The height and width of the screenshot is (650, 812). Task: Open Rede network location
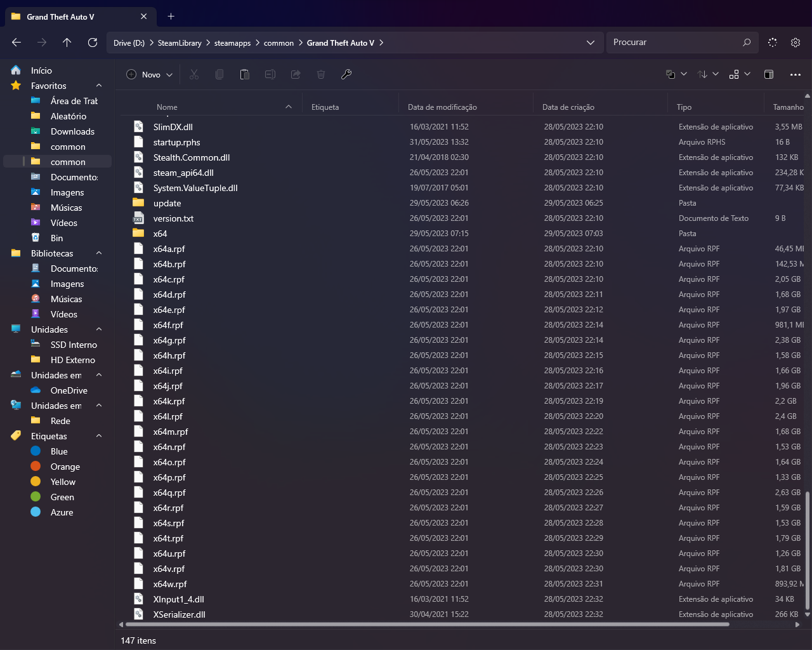point(60,421)
